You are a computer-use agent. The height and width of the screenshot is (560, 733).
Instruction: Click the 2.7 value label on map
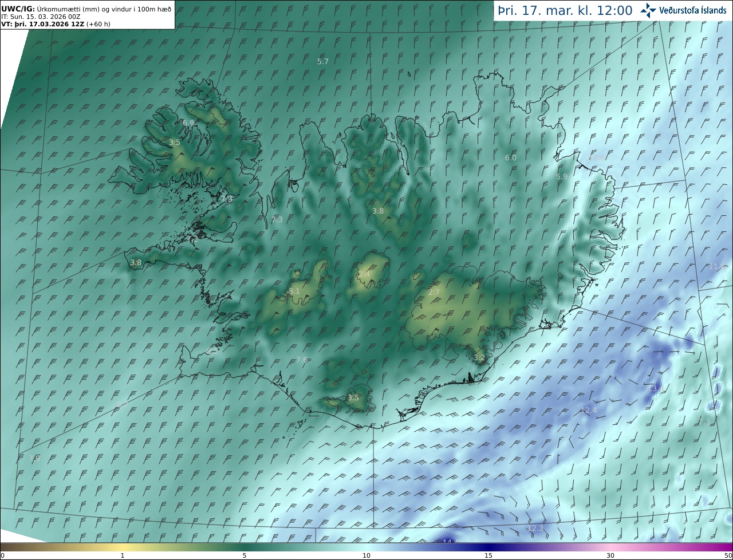[x=434, y=293]
